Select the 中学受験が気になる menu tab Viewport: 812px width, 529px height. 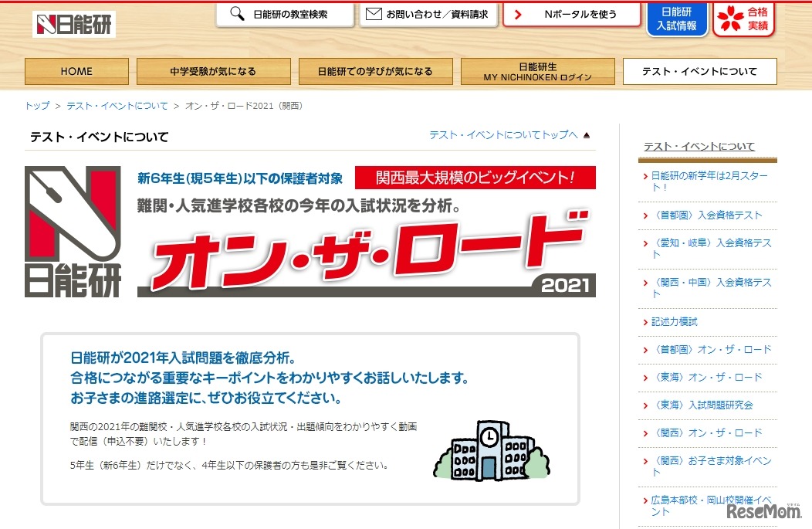pyautogui.click(x=213, y=72)
